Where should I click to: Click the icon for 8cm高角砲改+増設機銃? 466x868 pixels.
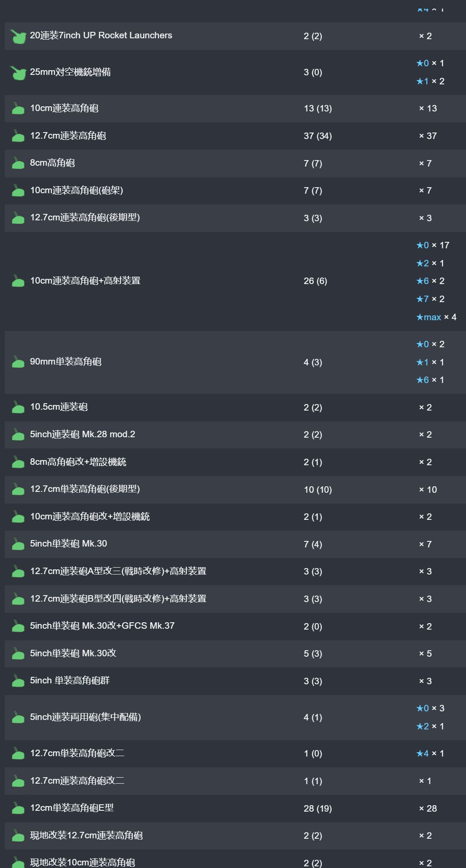pos(18,462)
